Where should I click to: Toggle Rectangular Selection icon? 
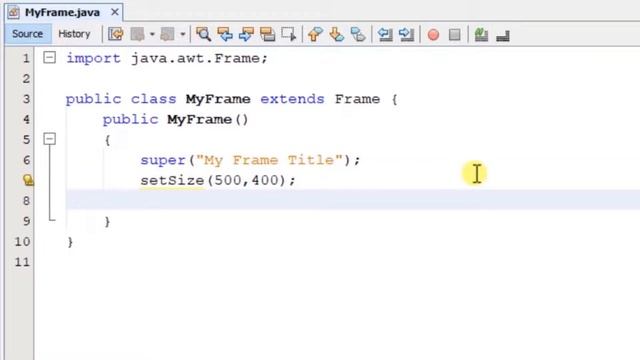289,34
